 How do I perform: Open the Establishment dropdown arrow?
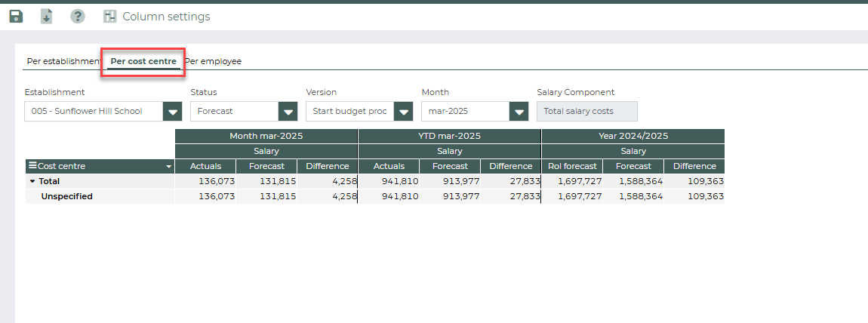[173, 112]
